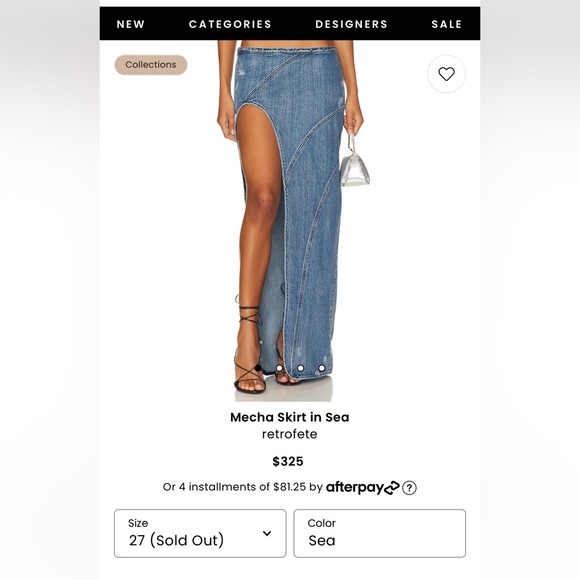Add skirt to favorites with heart icon
580x580 pixels.
(446, 74)
